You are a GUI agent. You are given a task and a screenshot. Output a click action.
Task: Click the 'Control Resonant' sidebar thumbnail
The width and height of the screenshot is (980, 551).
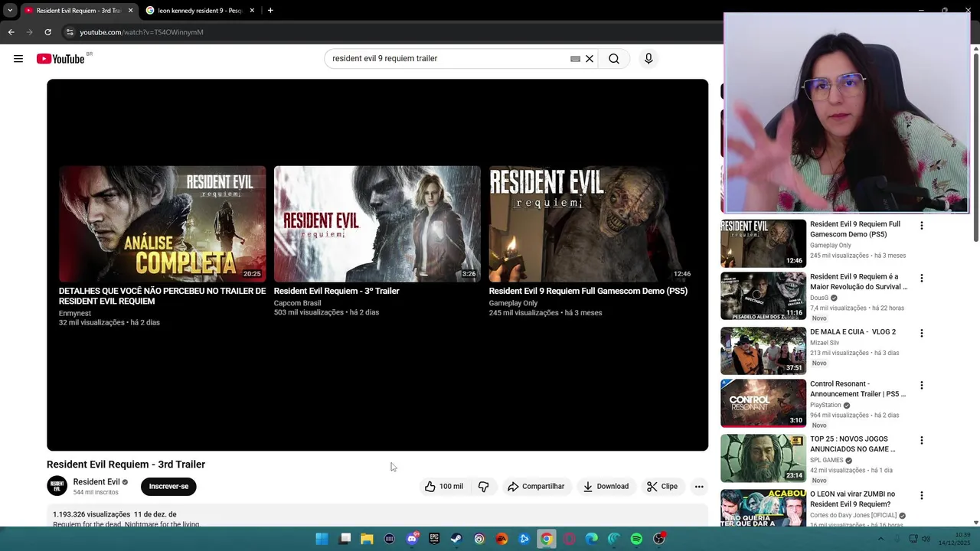tap(763, 403)
